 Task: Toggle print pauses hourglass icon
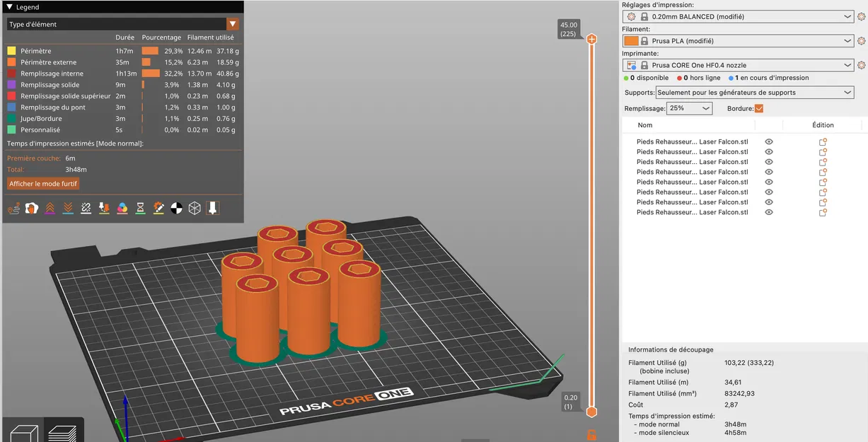140,208
